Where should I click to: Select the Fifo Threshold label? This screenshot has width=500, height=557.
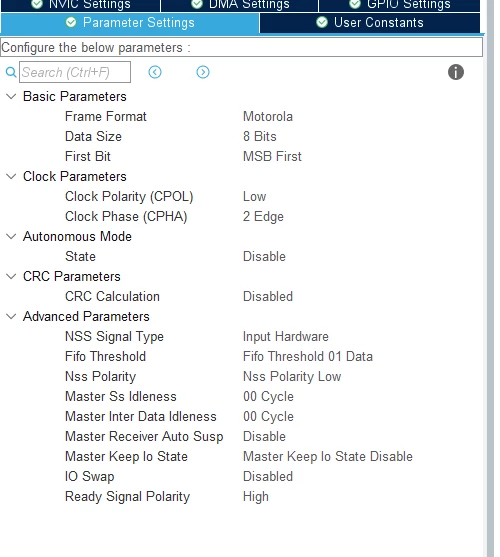click(x=105, y=356)
